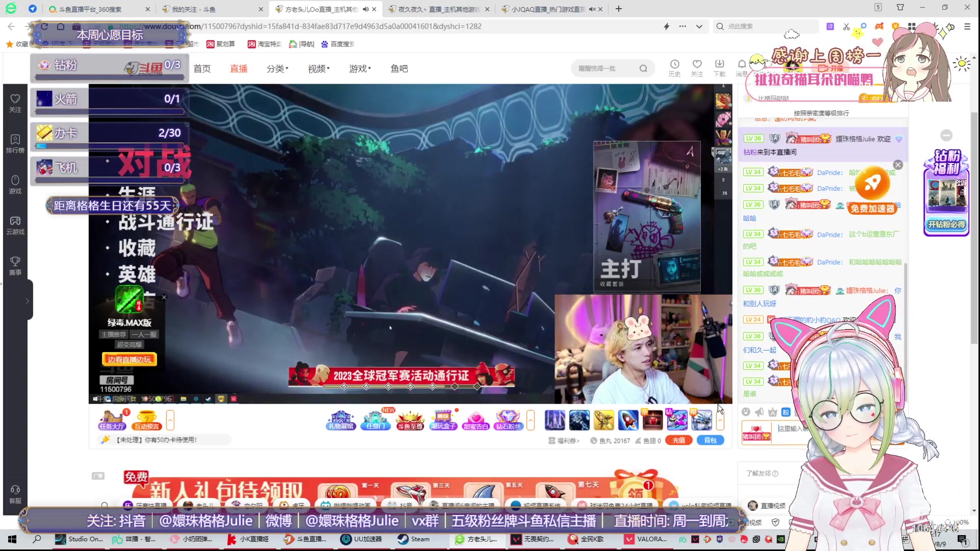Open 云游戏 cloud gaming in left sidebar
Viewport: 980px width, 551px height.
click(x=15, y=225)
